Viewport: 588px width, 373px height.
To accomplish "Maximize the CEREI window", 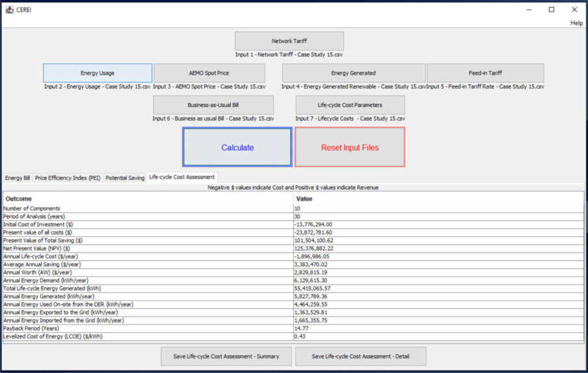I will 551,10.
